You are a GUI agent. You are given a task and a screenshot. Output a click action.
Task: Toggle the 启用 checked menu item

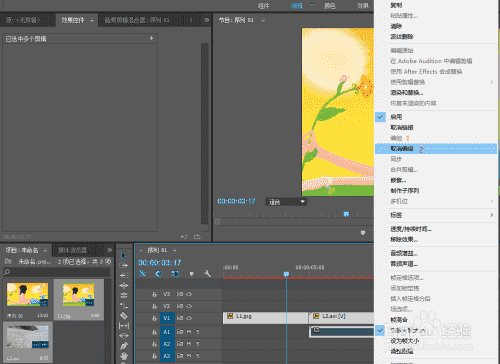[436, 117]
